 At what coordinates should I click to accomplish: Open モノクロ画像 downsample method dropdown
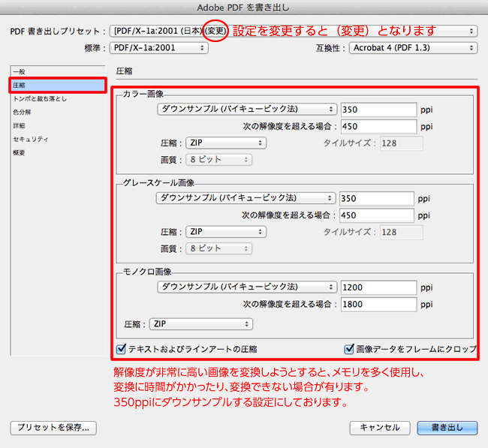pyautogui.click(x=247, y=287)
